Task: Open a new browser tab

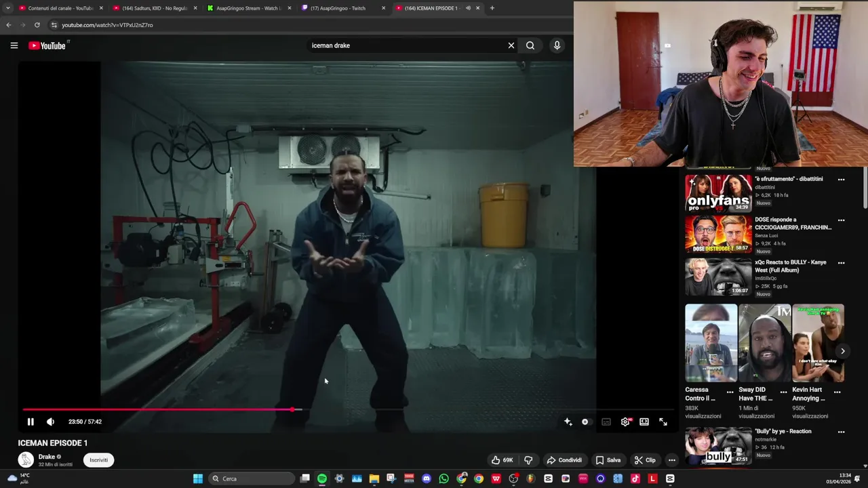Action: pyautogui.click(x=492, y=8)
